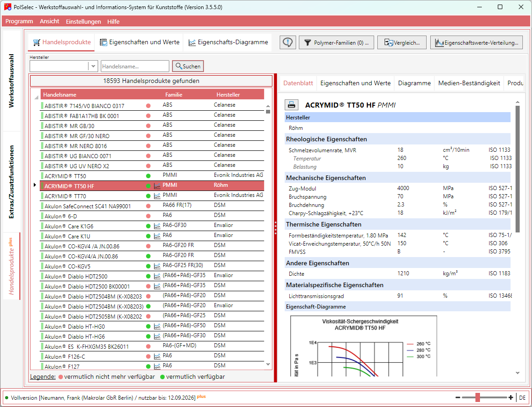Click the exclamation speech bubble info button
The image size is (532, 407).
click(288, 42)
